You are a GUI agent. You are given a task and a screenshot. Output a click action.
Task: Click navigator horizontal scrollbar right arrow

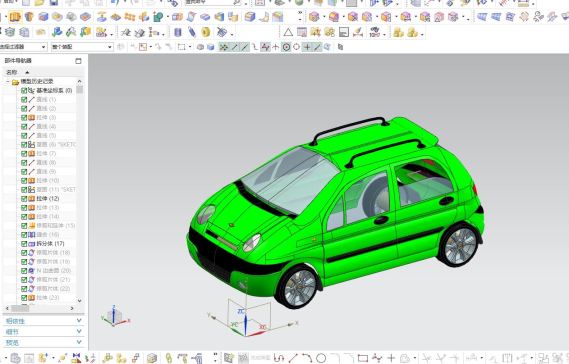click(x=72, y=308)
